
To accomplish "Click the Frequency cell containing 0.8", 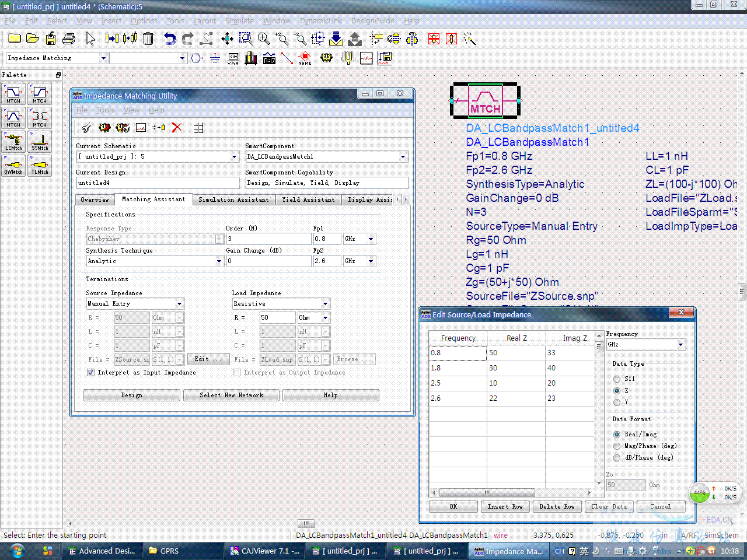I will (x=458, y=353).
